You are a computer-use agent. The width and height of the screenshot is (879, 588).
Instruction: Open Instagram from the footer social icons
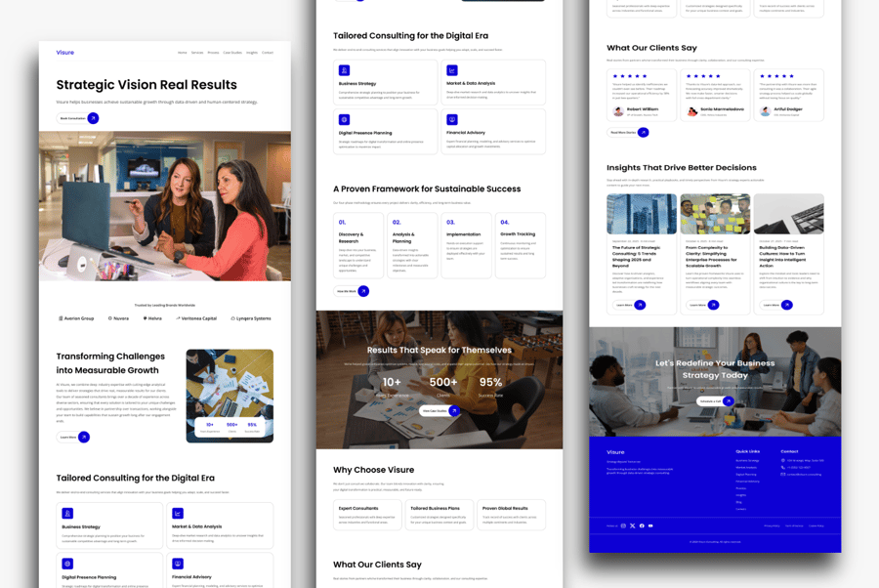[623, 525]
